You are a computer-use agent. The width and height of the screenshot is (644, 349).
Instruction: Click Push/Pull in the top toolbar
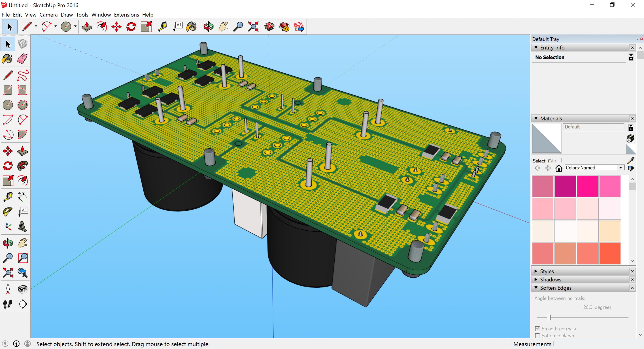click(x=87, y=26)
